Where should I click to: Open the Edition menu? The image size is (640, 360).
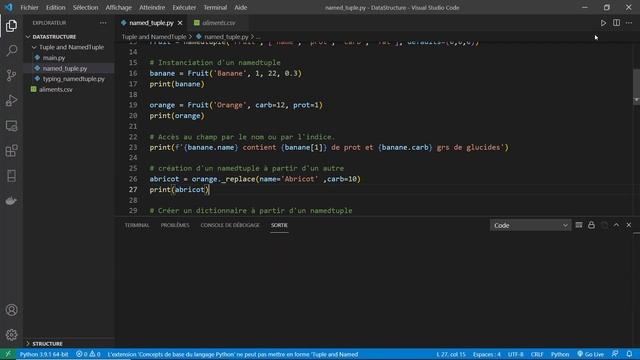[56, 7]
